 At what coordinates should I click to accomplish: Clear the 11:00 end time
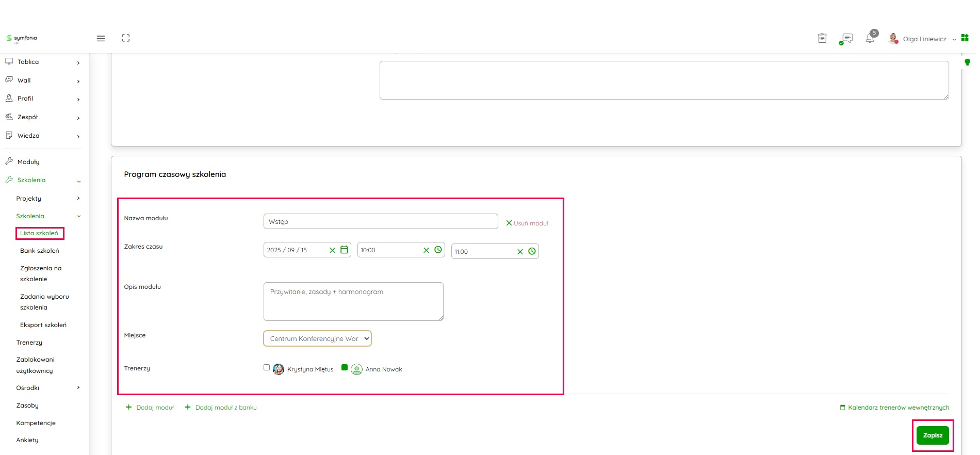coord(520,252)
